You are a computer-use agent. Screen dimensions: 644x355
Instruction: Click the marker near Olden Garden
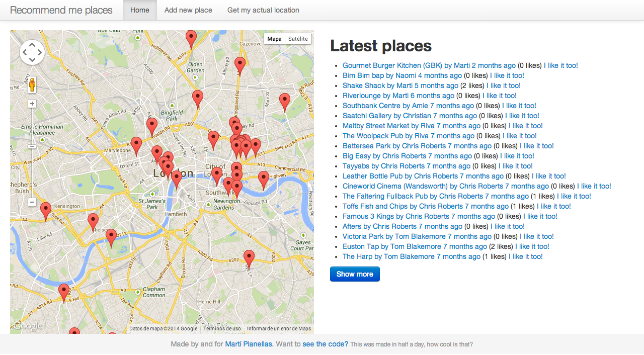(191, 40)
